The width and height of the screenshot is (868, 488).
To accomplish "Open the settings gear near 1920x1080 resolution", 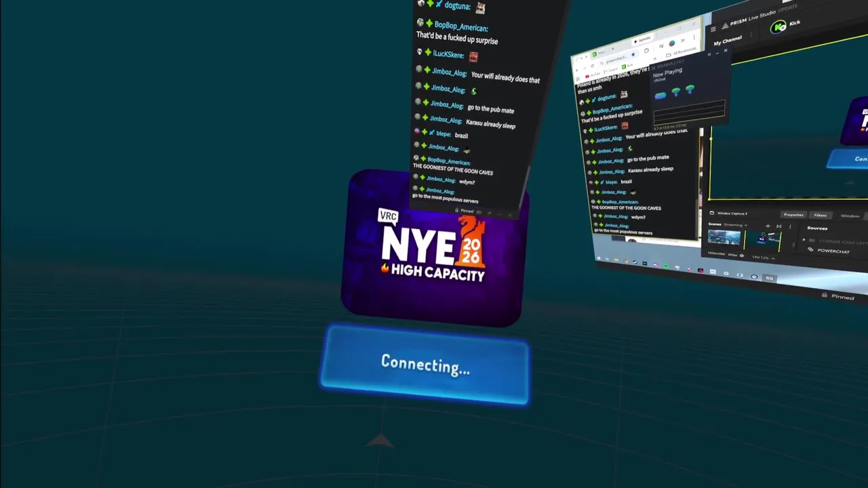I will coord(741,256).
